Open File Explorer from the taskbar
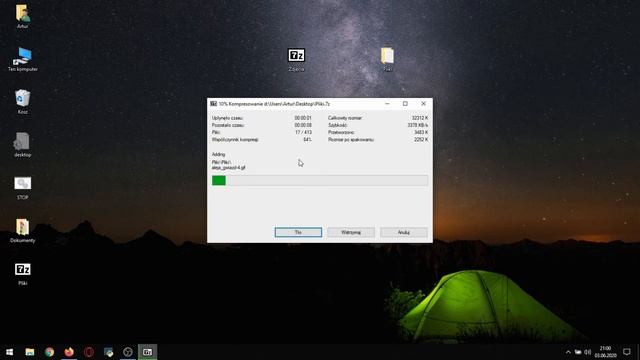The width and height of the screenshot is (640, 360). coord(30,352)
